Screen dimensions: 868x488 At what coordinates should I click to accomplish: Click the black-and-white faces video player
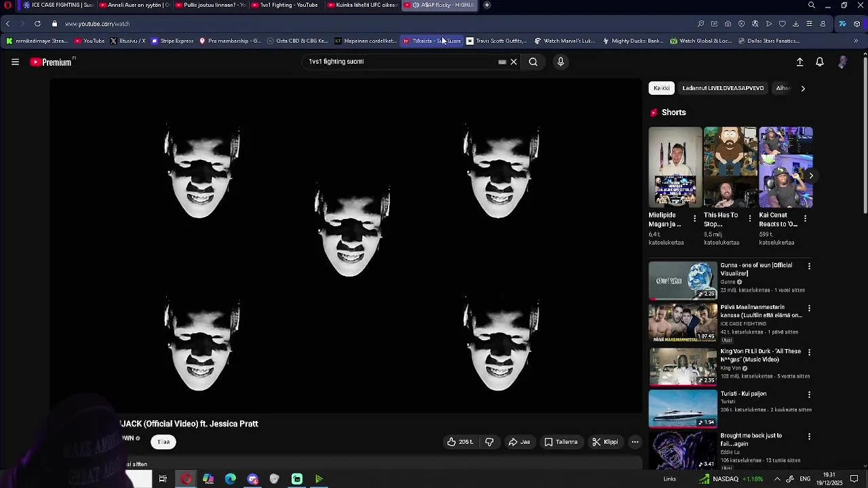[x=346, y=246]
